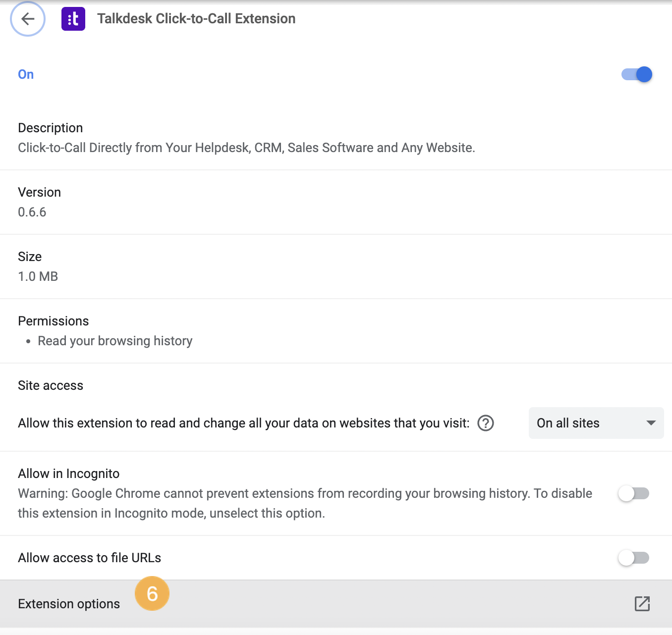The image size is (672, 635).
Task: Open extension options via external-link icon
Action: click(642, 604)
